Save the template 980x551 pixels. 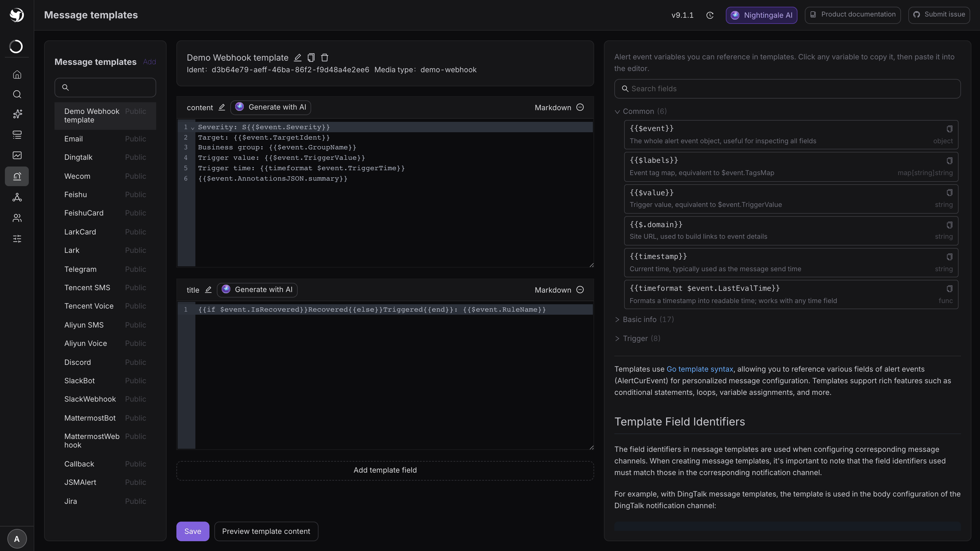pos(193,531)
